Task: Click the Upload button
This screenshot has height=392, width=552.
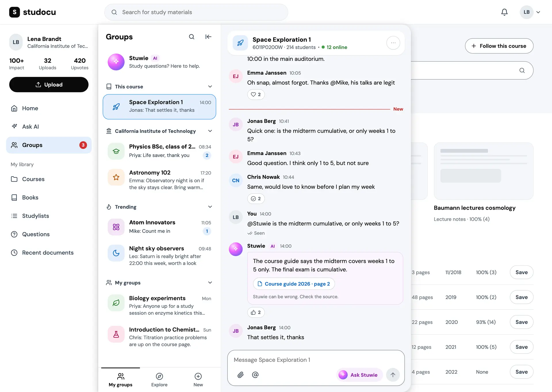Action: click(49, 84)
